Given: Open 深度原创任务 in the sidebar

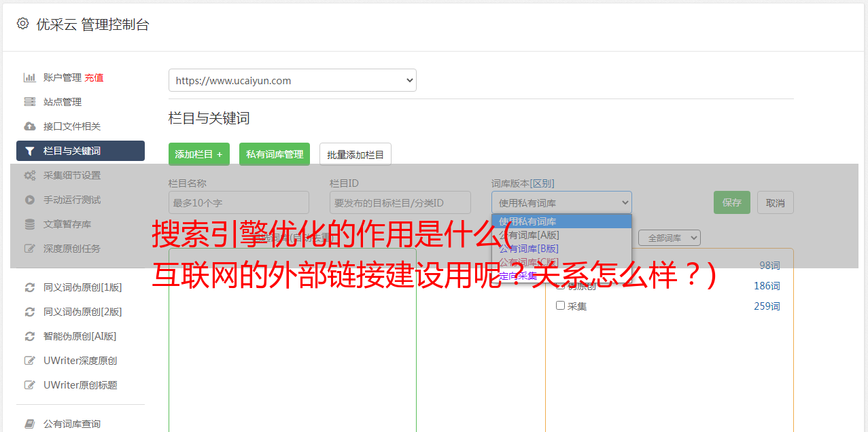Looking at the screenshot, I should click(72, 249).
